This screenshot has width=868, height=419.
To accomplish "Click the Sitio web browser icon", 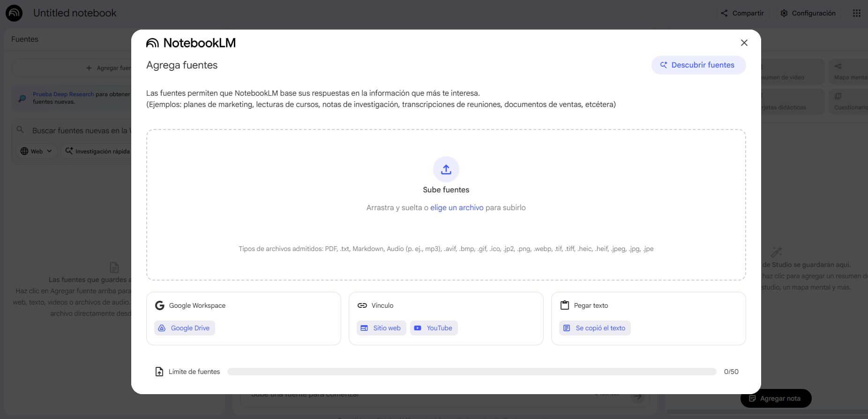I will 364,328.
